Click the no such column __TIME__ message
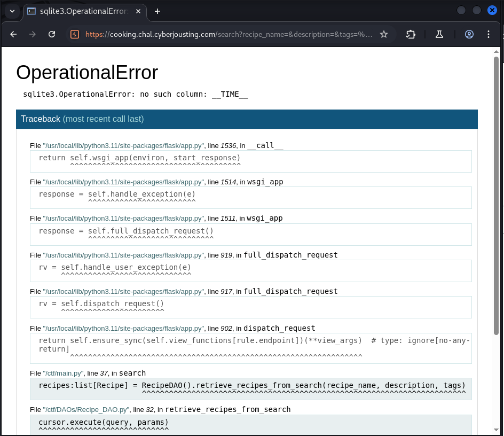 135,94
